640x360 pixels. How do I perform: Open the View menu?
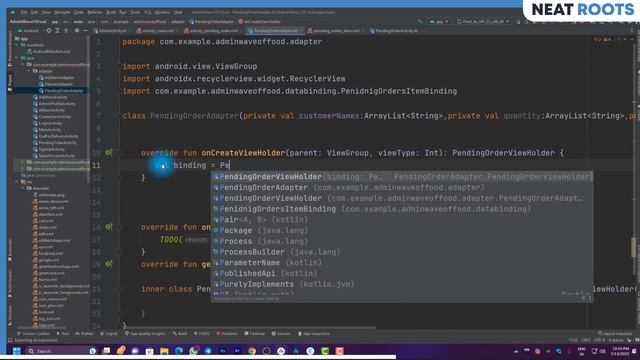click(46, 12)
